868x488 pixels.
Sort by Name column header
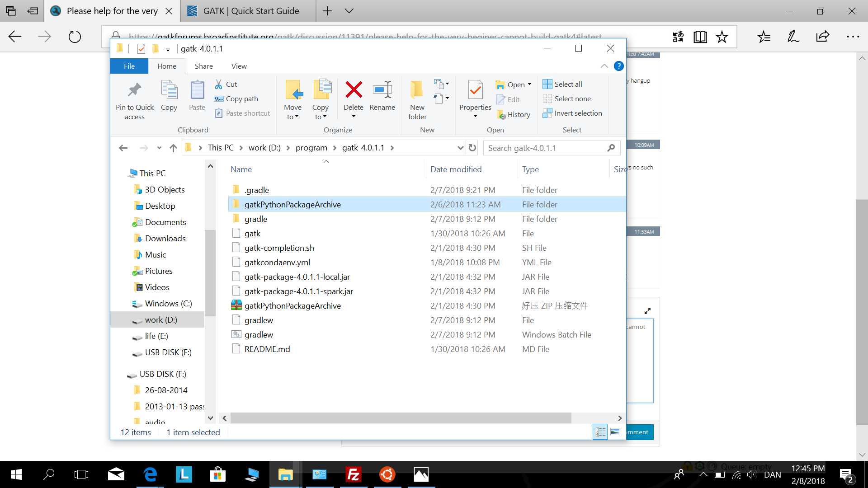point(325,169)
